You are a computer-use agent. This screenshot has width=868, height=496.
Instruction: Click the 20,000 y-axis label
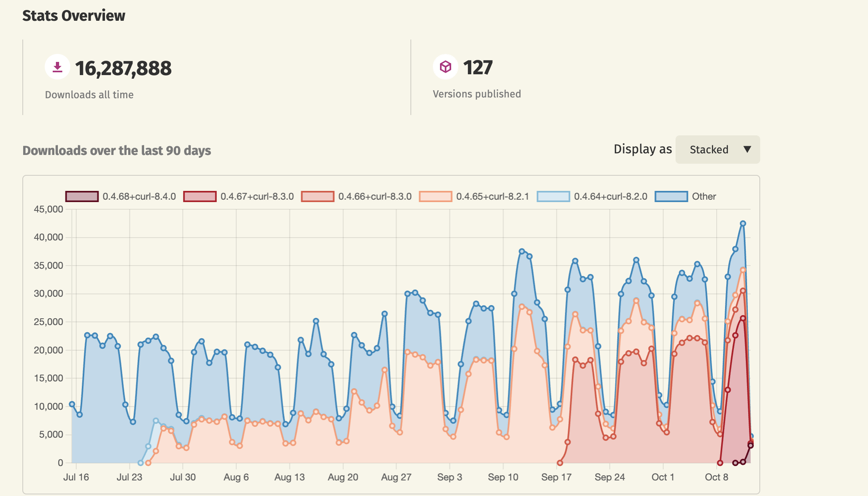(48, 350)
